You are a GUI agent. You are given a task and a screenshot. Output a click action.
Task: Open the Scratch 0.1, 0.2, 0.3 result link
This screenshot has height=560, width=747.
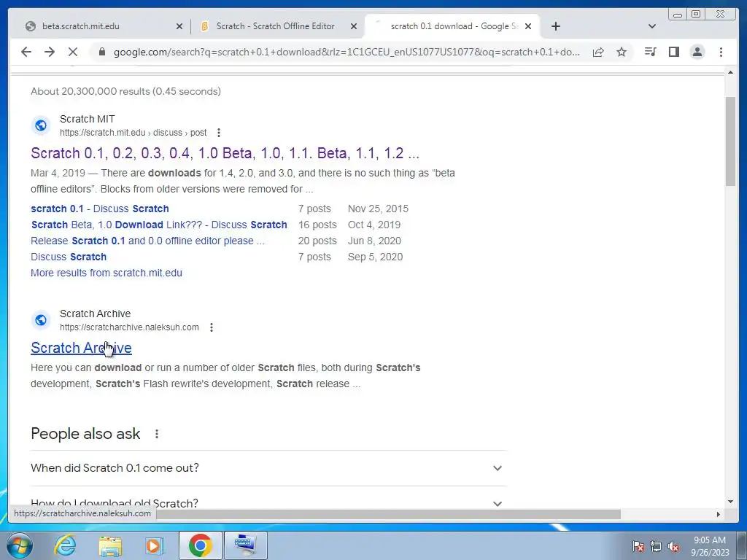click(x=225, y=153)
